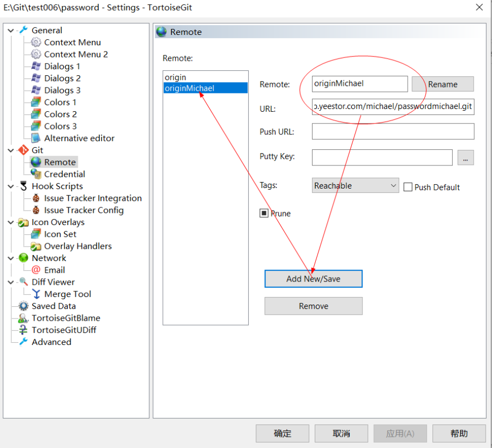Click the Colors 2 icon
The height and width of the screenshot is (448, 492).
pos(36,114)
